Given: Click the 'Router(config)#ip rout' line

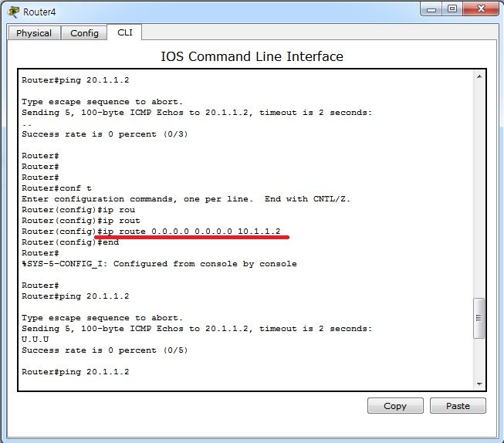Looking at the screenshot, I should click(81, 221).
